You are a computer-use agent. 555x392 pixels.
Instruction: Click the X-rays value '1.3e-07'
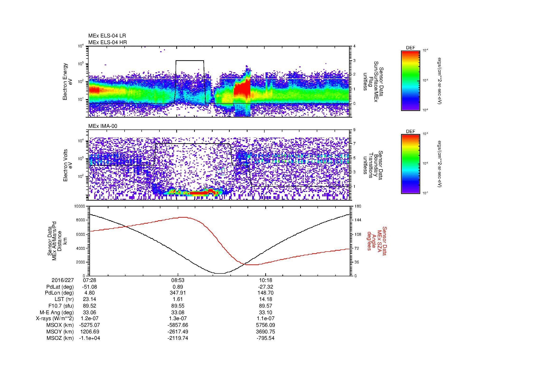pos(178,318)
